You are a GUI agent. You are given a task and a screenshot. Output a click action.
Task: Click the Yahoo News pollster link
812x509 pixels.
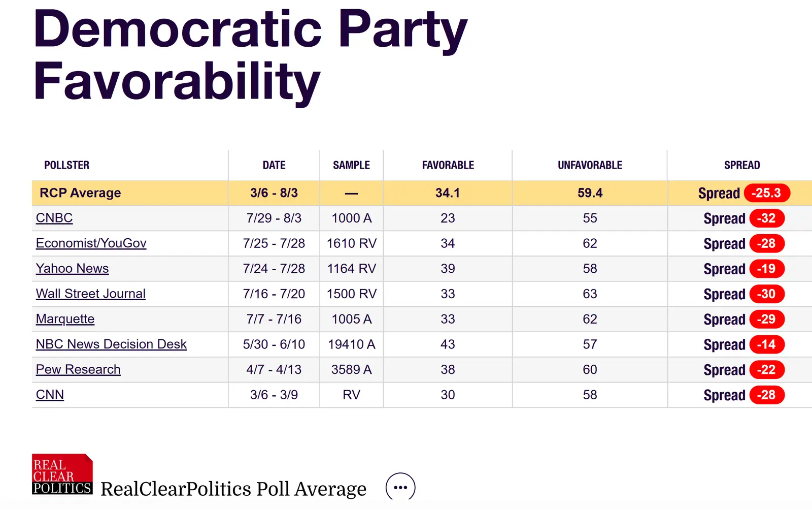pos(72,268)
